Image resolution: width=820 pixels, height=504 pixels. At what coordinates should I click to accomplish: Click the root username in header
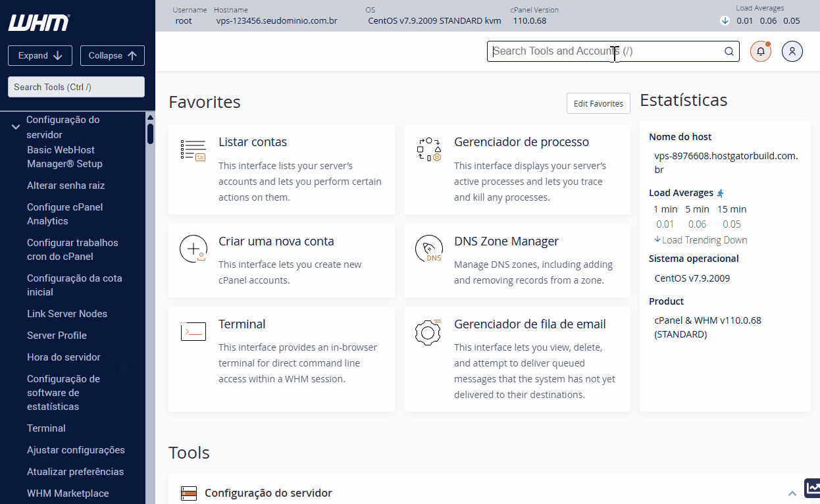184,21
